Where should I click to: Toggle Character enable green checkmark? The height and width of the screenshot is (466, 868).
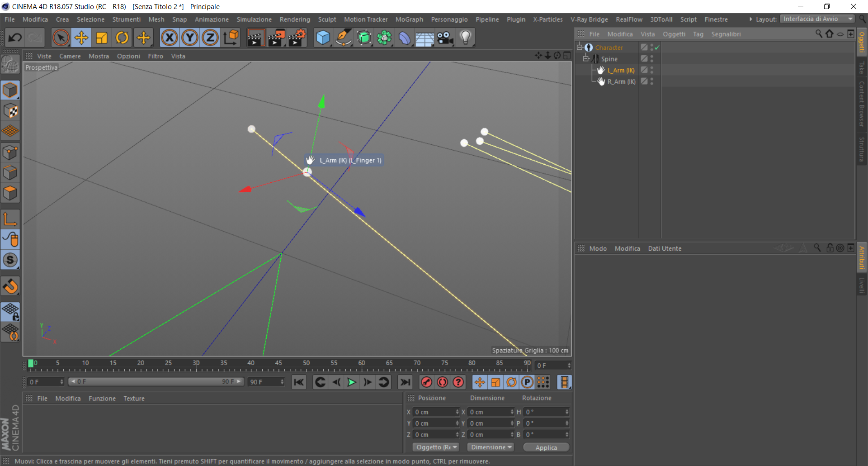click(657, 47)
